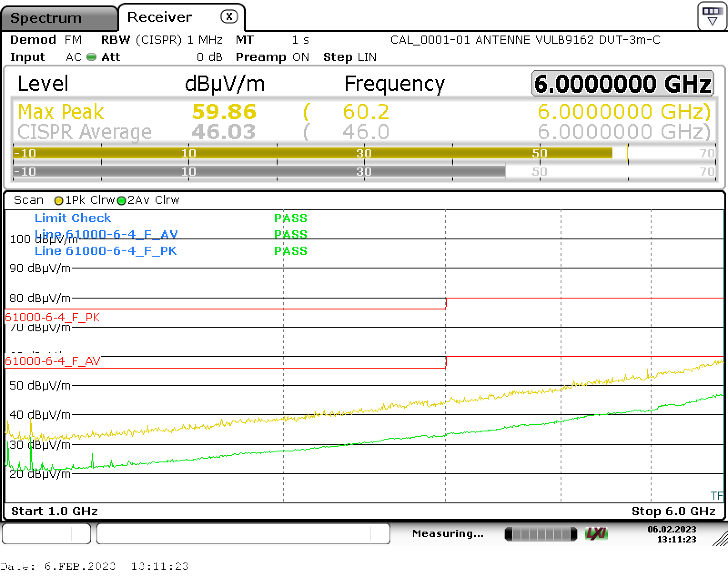
Task: Switch to the Spectrum tab
Action: [x=59, y=18]
